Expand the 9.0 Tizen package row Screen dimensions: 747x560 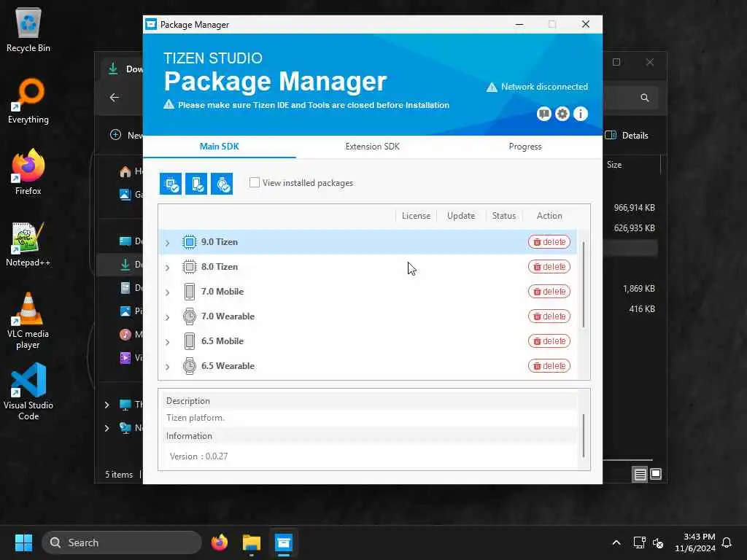click(167, 243)
